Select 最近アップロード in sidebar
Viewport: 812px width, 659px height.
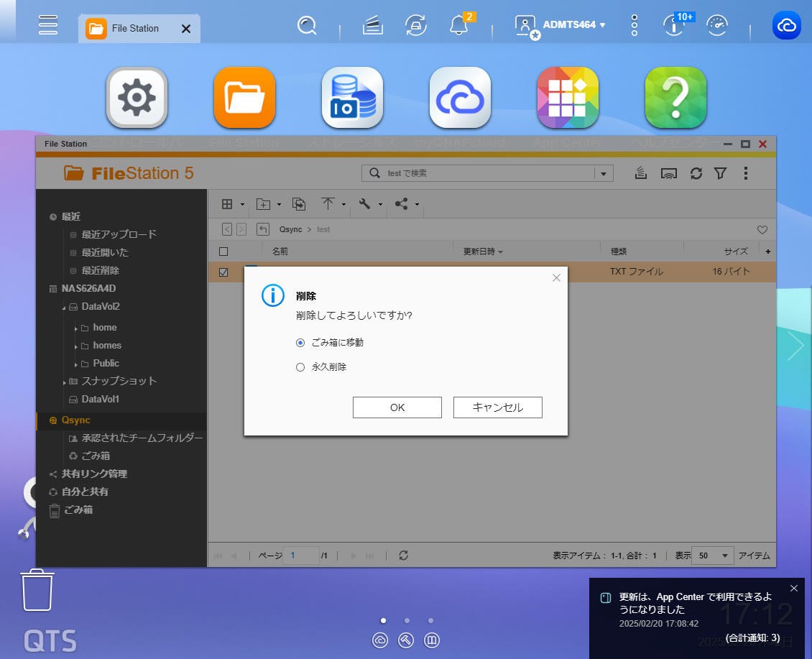tap(119, 234)
